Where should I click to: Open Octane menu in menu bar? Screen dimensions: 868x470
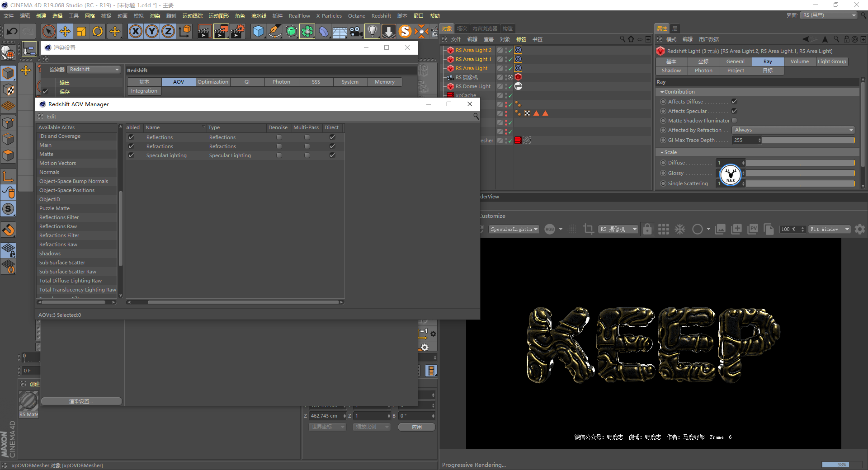[356, 16]
